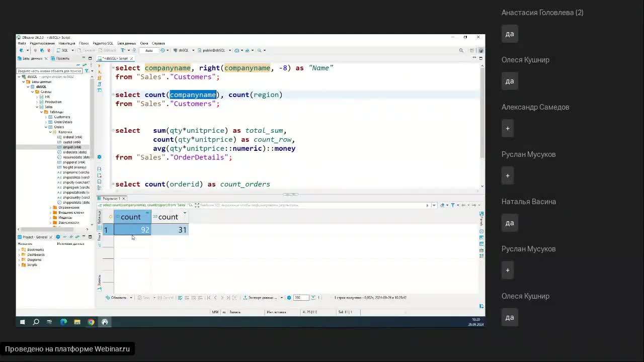Launch Microsoft Edge from the taskbar
Image resolution: width=644 pixels, height=362 pixels.
(x=63, y=322)
